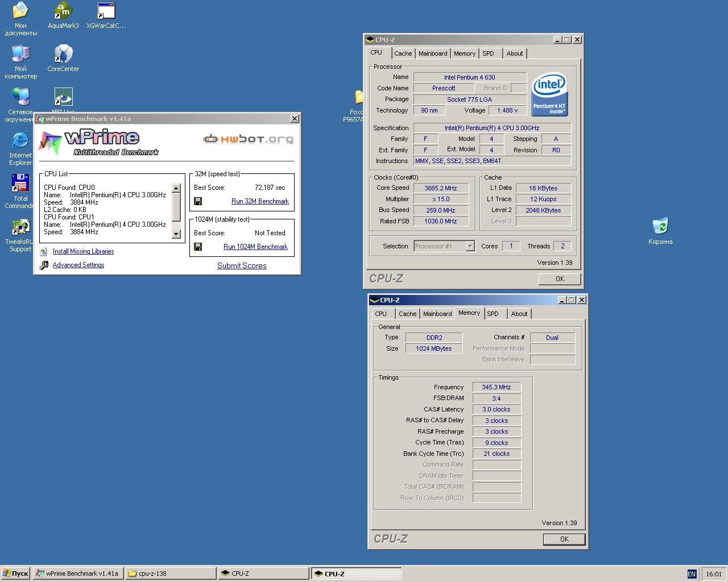Click the save icon beside Run 32M Benchmark
The width and height of the screenshot is (728, 582).
coord(198,201)
